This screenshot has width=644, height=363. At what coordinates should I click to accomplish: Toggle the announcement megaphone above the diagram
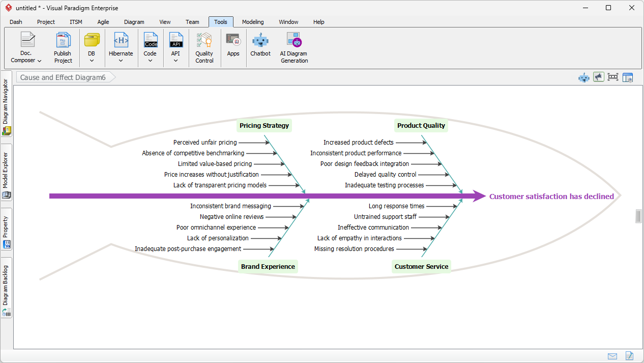tap(598, 77)
